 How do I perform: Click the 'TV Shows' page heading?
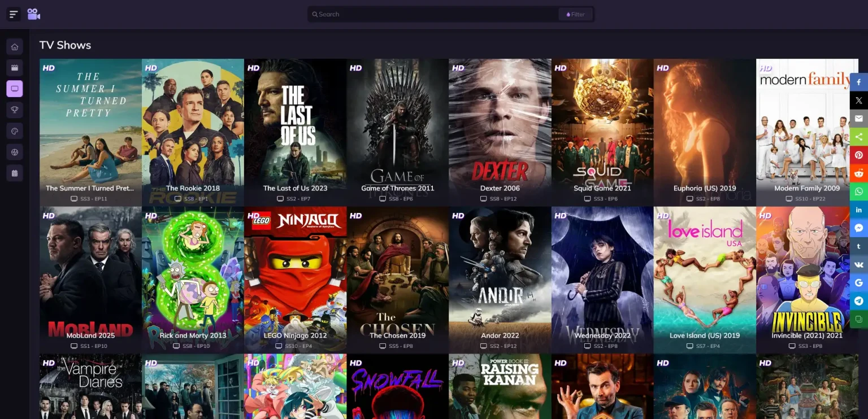coord(65,45)
